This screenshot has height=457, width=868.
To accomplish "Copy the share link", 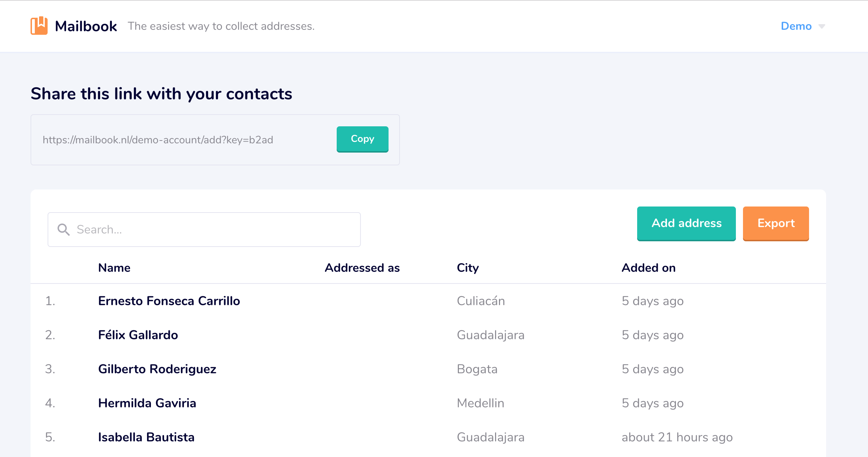I will pyautogui.click(x=362, y=139).
